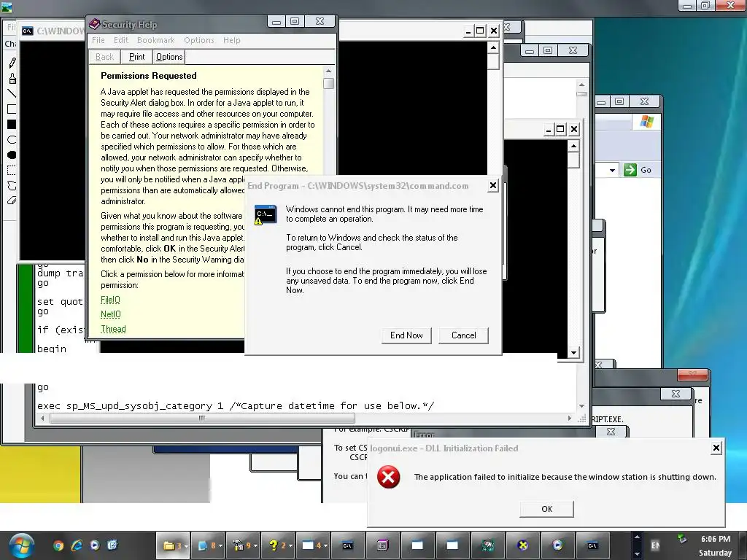The width and height of the screenshot is (747, 560).
Task: Launch Chrome from quick launch
Action: (x=58, y=545)
